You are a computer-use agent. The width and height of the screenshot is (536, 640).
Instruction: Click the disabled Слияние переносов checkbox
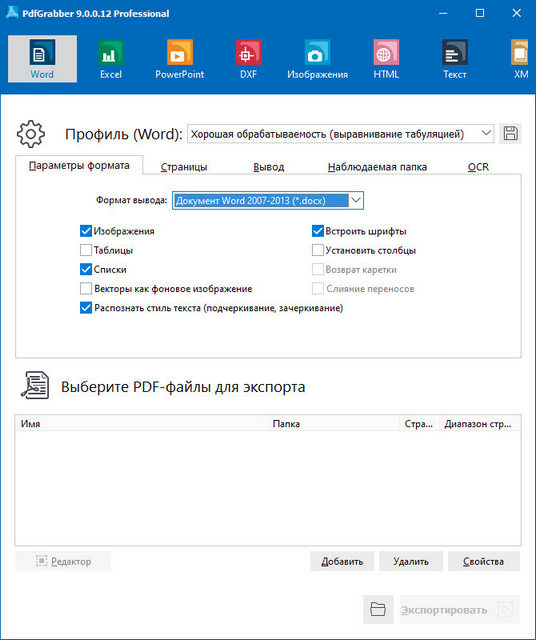click(318, 289)
